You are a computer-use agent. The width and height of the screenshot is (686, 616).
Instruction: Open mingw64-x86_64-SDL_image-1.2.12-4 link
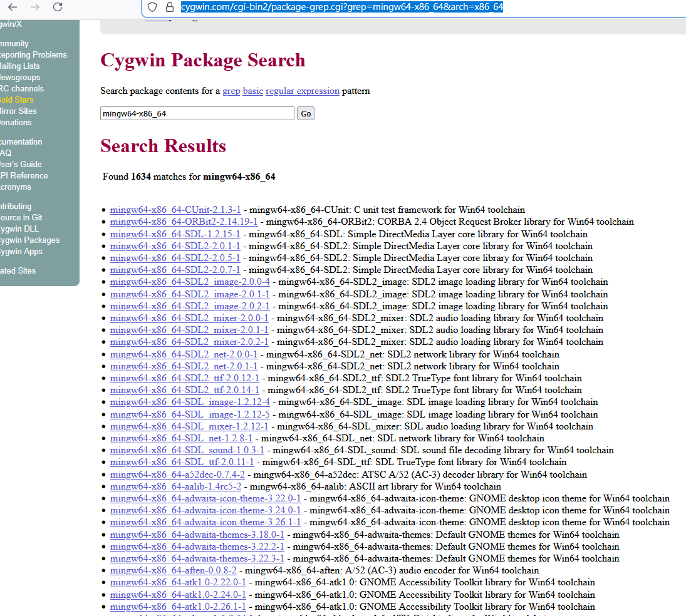pyautogui.click(x=190, y=402)
